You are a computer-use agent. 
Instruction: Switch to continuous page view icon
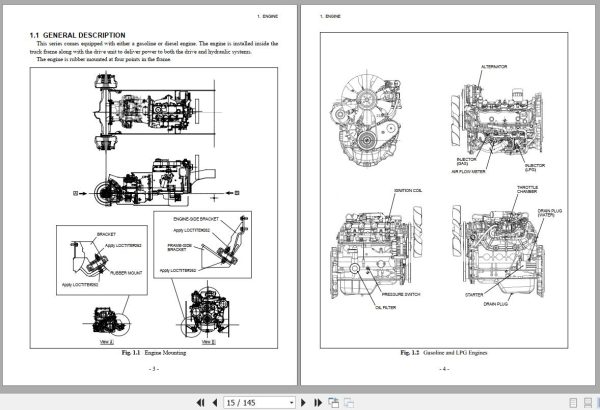pos(588,403)
